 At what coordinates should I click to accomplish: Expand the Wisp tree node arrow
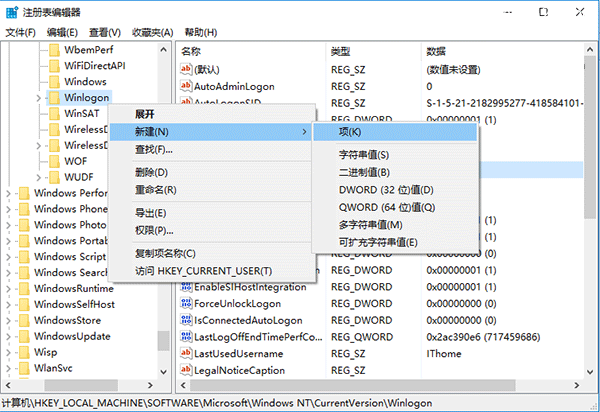pos(8,352)
